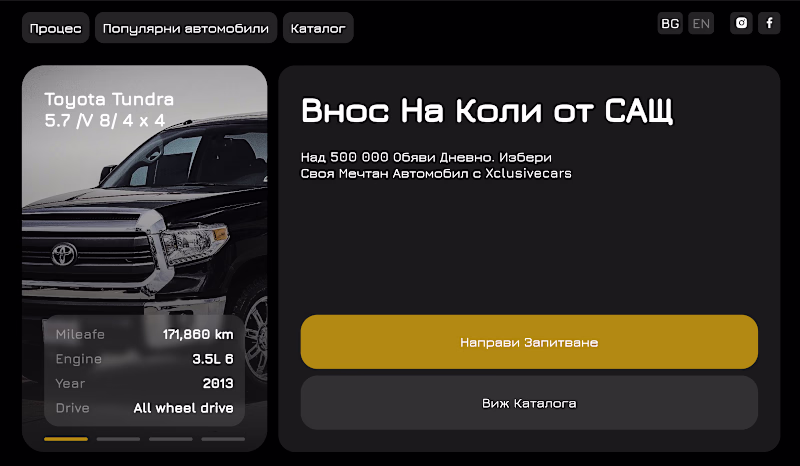Select the first carousel slide indicator
Image resolution: width=800 pixels, height=466 pixels.
tap(66, 439)
